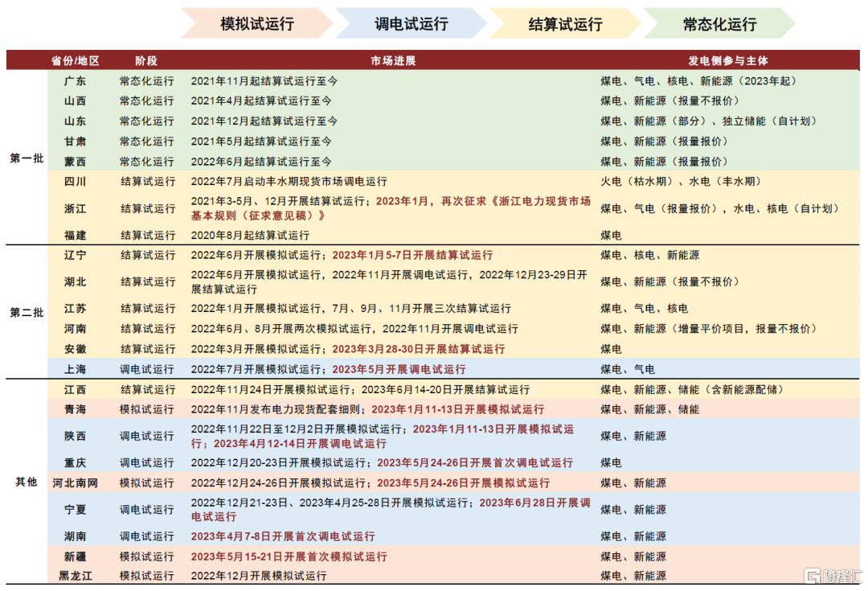This screenshot has height=591, width=868.
Task: Select the 调电试运行 stage arrow
Action: click(411, 24)
